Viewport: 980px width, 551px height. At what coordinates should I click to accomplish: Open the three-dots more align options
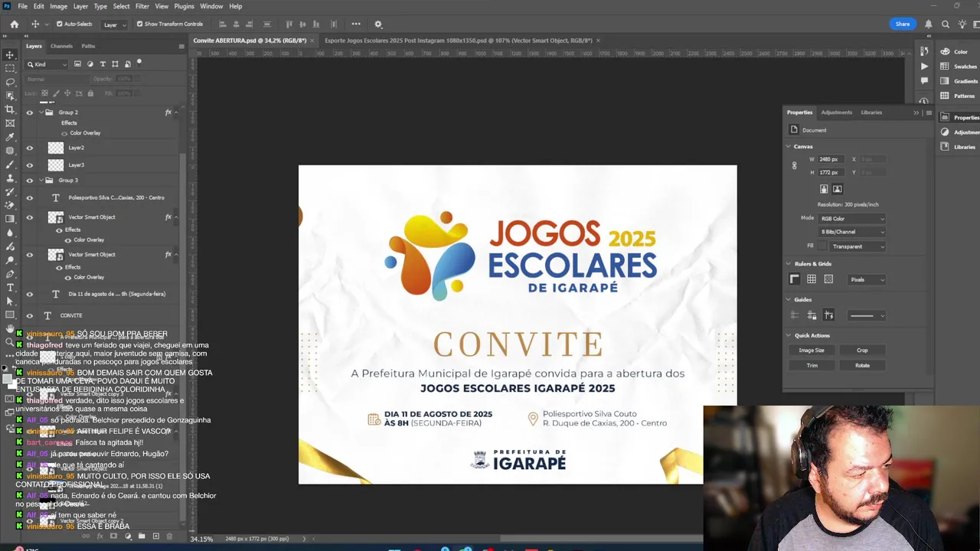(356, 24)
